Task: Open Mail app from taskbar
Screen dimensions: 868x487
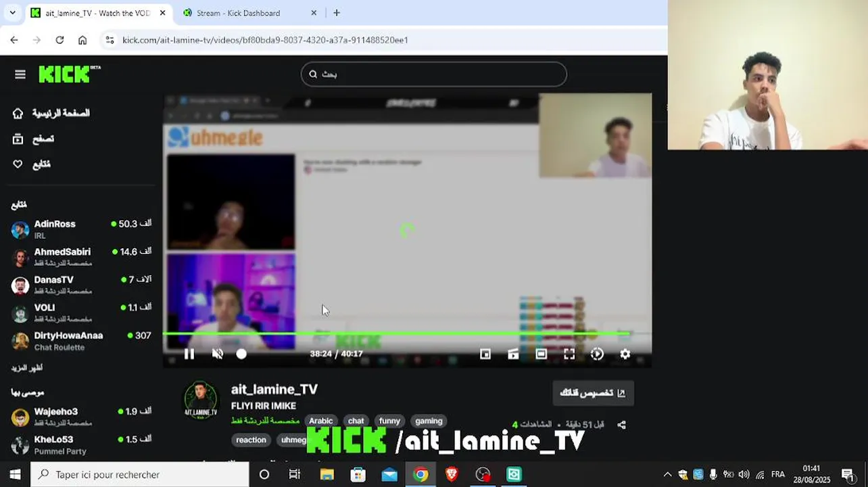Action: [389, 474]
